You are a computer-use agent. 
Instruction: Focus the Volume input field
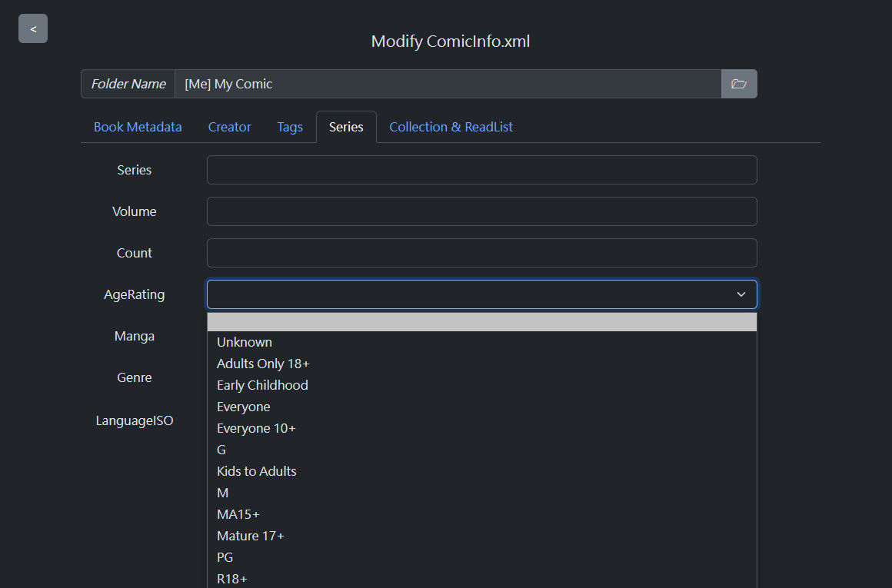click(482, 211)
